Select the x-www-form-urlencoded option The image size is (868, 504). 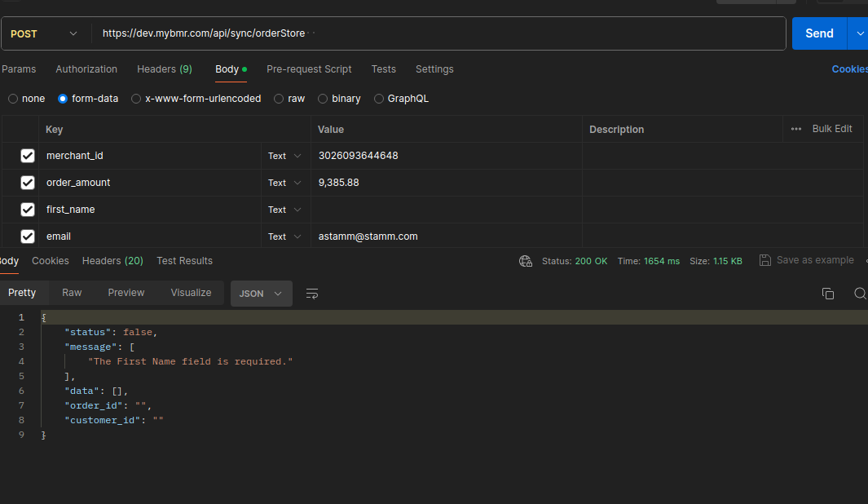coord(136,99)
